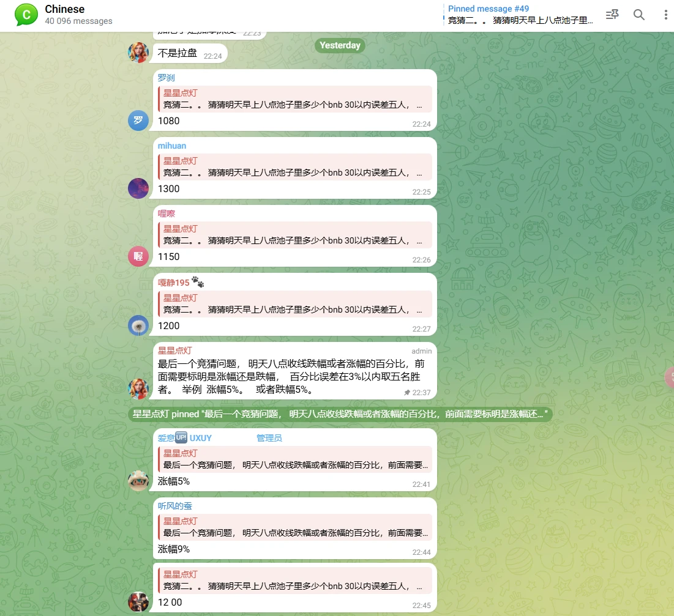The width and height of the screenshot is (674, 616).
Task: Click the green Chinese group avatar
Action: tap(26, 15)
